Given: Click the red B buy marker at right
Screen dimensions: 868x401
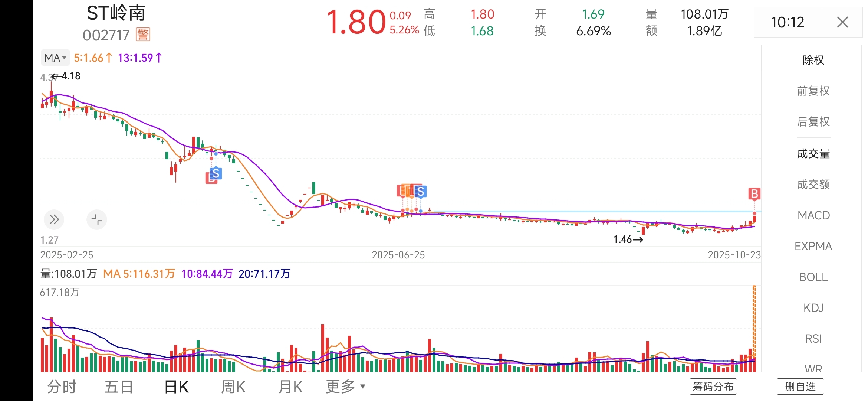Looking at the screenshot, I should pos(754,193).
